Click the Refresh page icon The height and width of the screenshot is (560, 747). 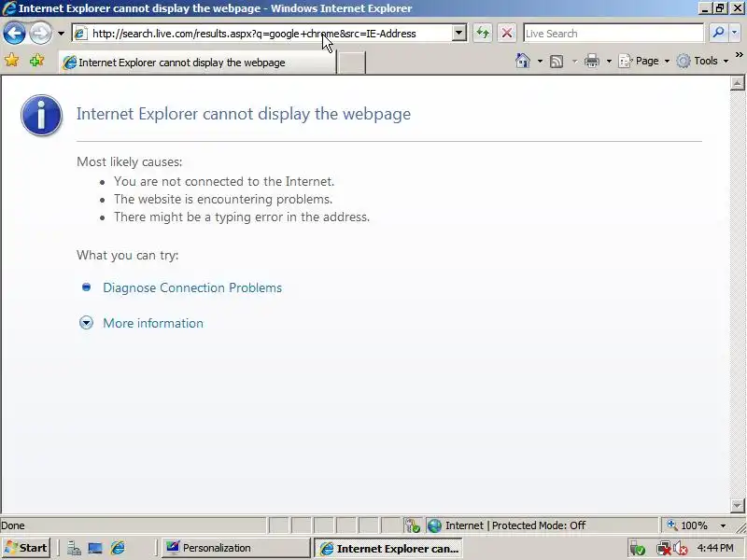[x=483, y=34]
